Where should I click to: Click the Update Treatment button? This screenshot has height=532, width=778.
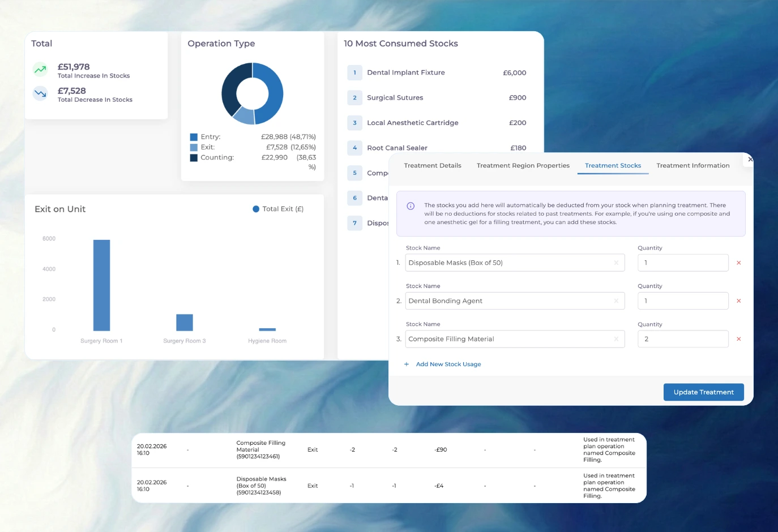click(703, 392)
